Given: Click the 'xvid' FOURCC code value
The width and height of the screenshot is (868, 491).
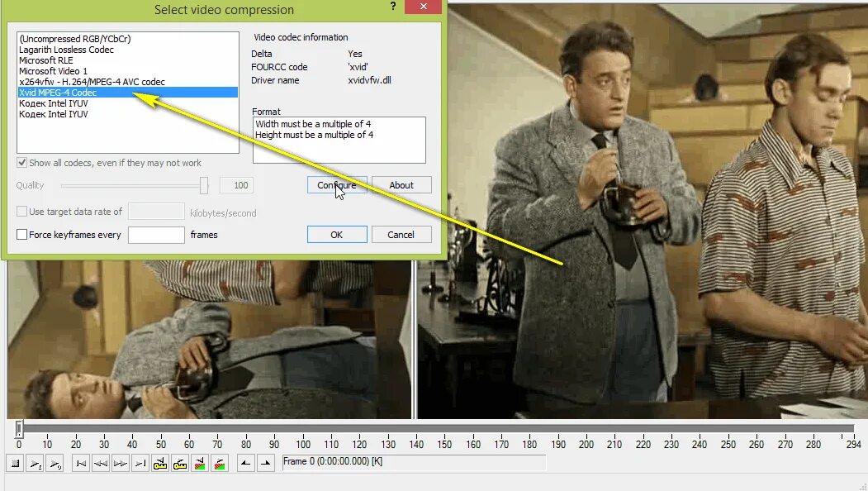Looking at the screenshot, I should [x=358, y=66].
